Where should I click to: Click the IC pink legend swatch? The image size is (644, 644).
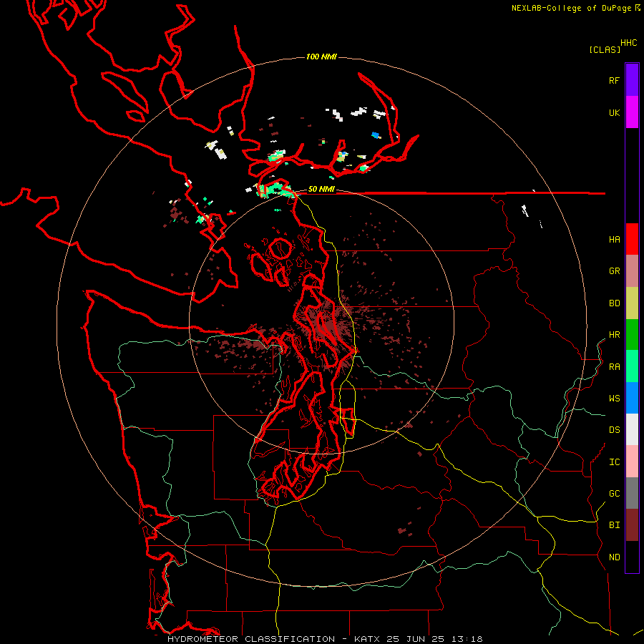click(x=632, y=462)
